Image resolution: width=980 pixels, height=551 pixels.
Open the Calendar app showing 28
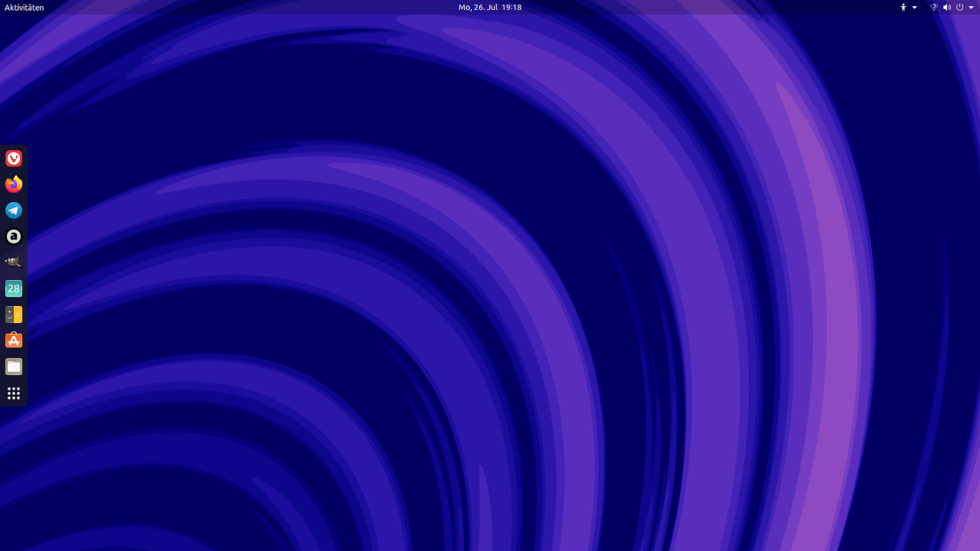pyautogui.click(x=14, y=289)
